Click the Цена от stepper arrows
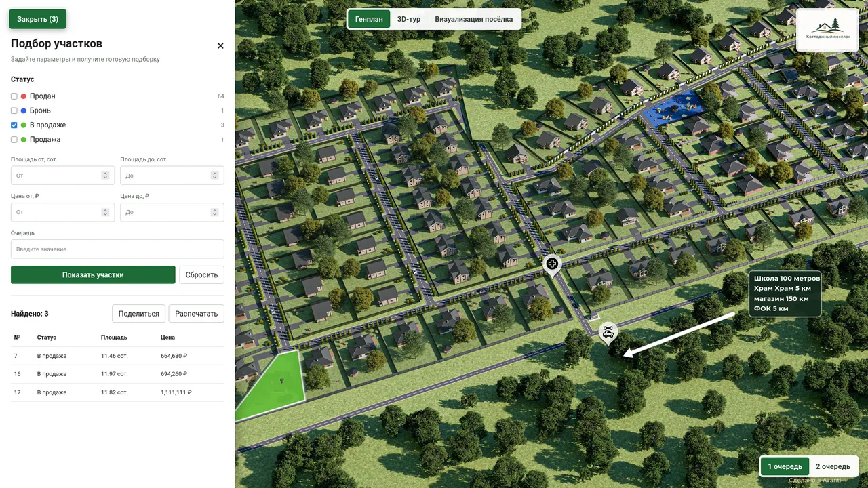Screen dimensions: 868x488 click(105, 212)
